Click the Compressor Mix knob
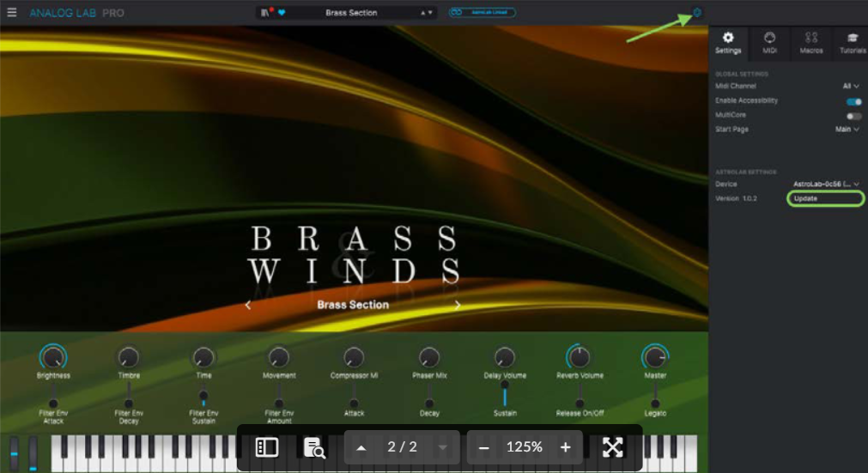This screenshot has height=473, width=868. pos(354,357)
